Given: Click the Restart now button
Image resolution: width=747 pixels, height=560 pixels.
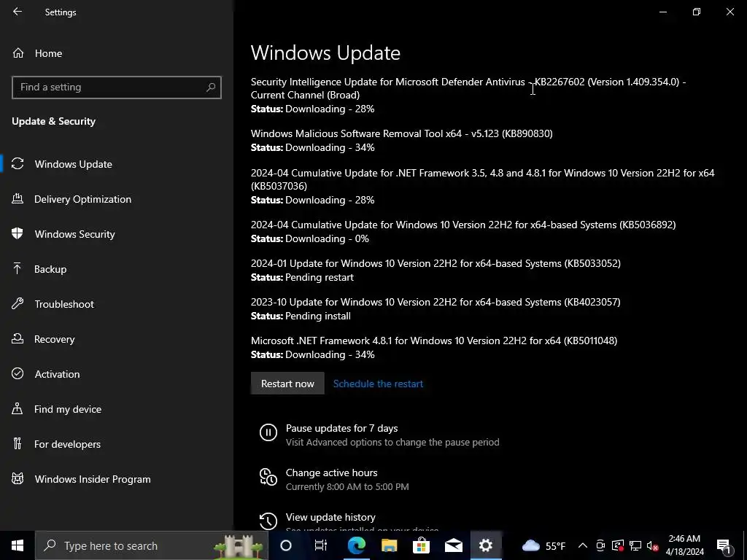Looking at the screenshot, I should 287,384.
